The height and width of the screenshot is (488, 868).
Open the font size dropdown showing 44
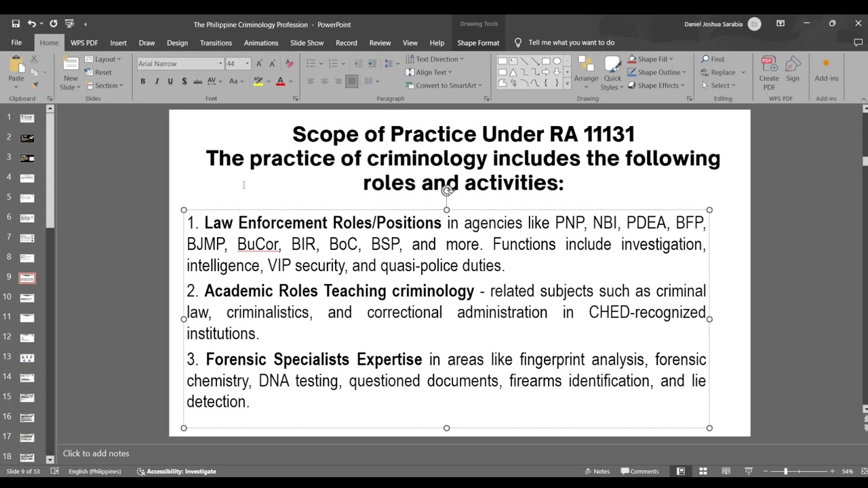click(x=247, y=64)
